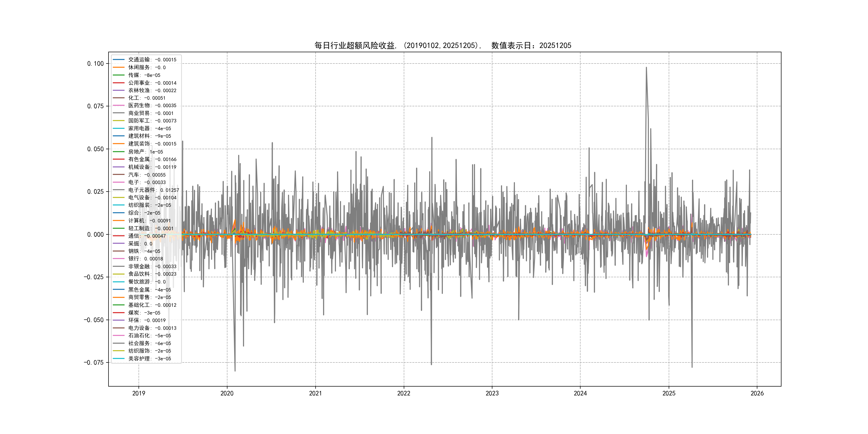
Task: Click the -0.075 y-axis tick label
Action: [x=94, y=362]
